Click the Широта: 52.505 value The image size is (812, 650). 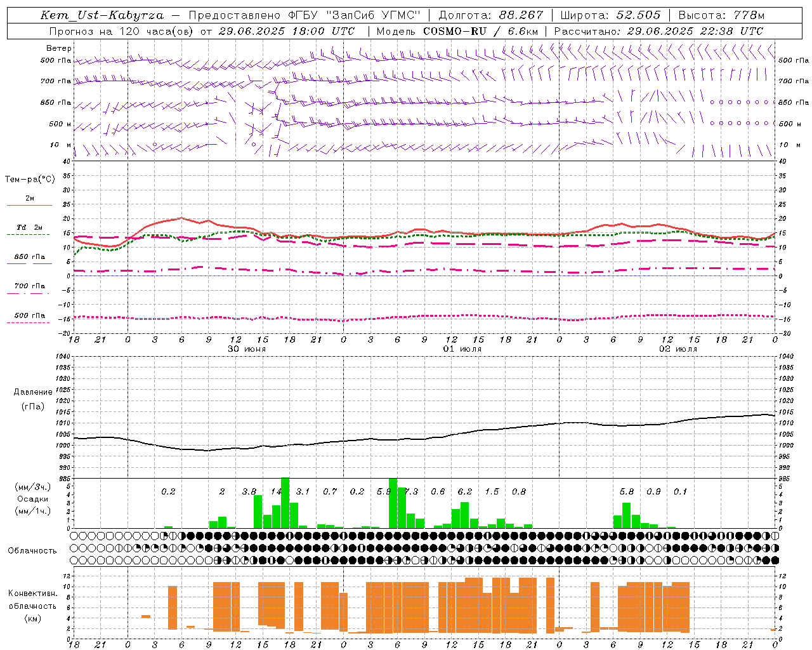pyautogui.click(x=610, y=15)
